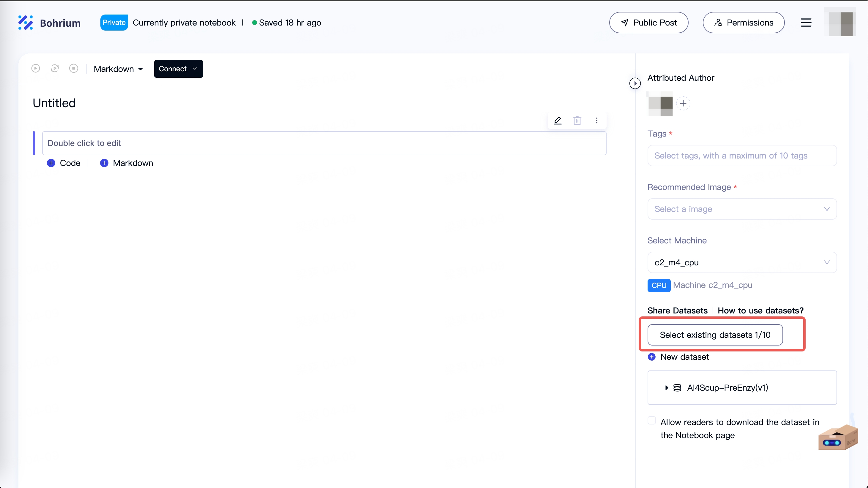
Task: Open the Permissions button
Action: coord(744,23)
